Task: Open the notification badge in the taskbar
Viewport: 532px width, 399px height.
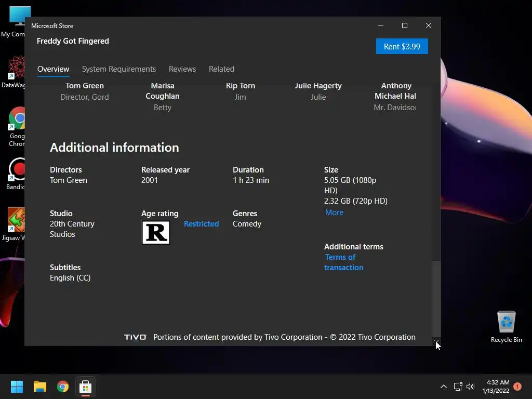Action: click(x=517, y=387)
